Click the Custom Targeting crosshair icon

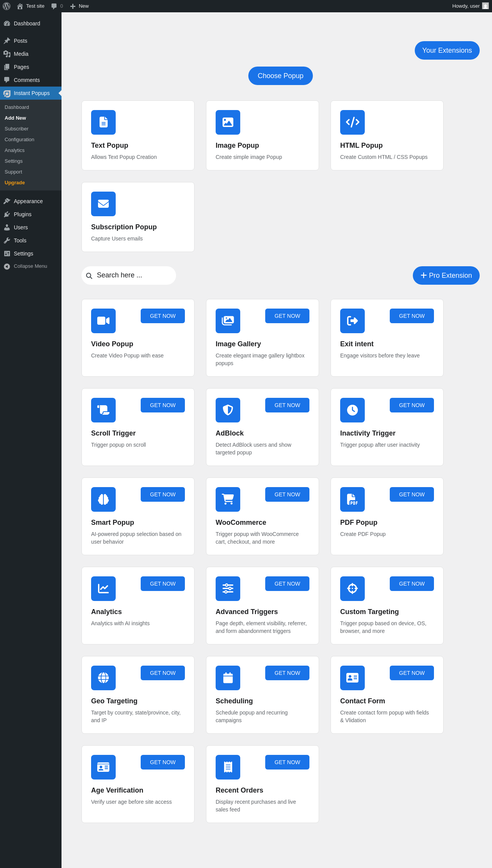coord(352,589)
